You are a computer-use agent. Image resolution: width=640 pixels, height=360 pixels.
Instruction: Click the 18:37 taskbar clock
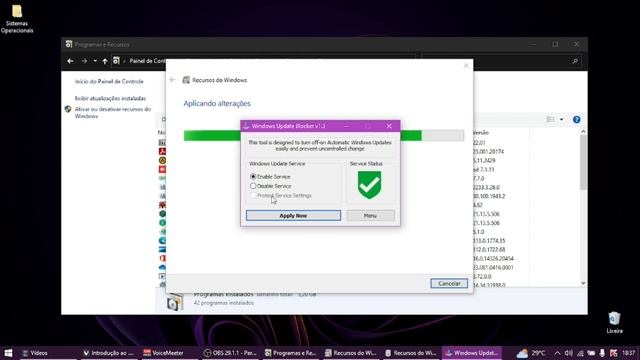[629, 353]
